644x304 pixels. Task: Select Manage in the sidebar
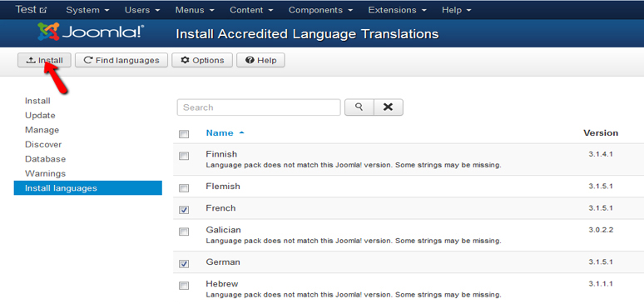42,130
